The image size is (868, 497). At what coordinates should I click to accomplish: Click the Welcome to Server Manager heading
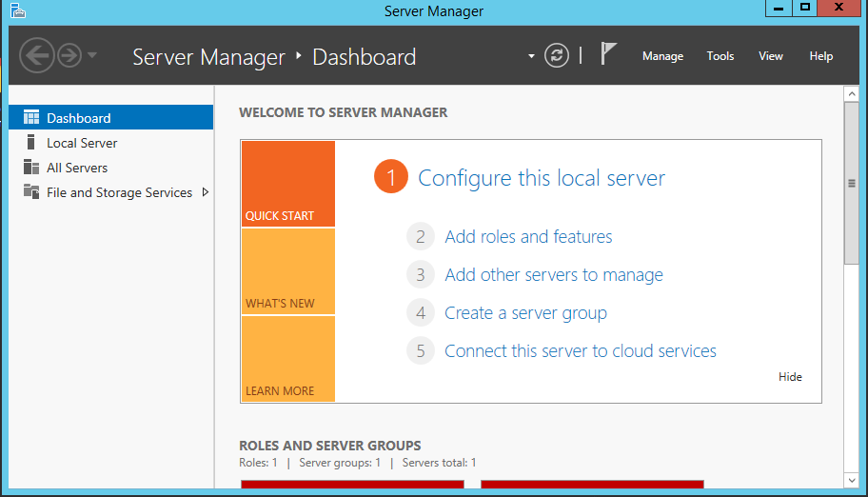pyautogui.click(x=344, y=112)
